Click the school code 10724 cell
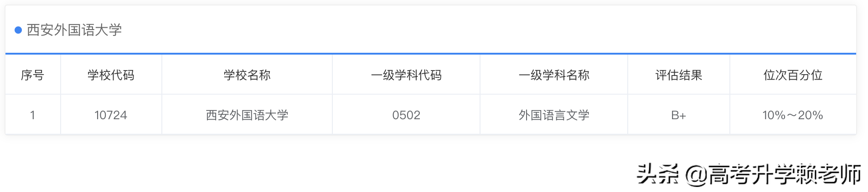868x192 pixels. [111, 115]
